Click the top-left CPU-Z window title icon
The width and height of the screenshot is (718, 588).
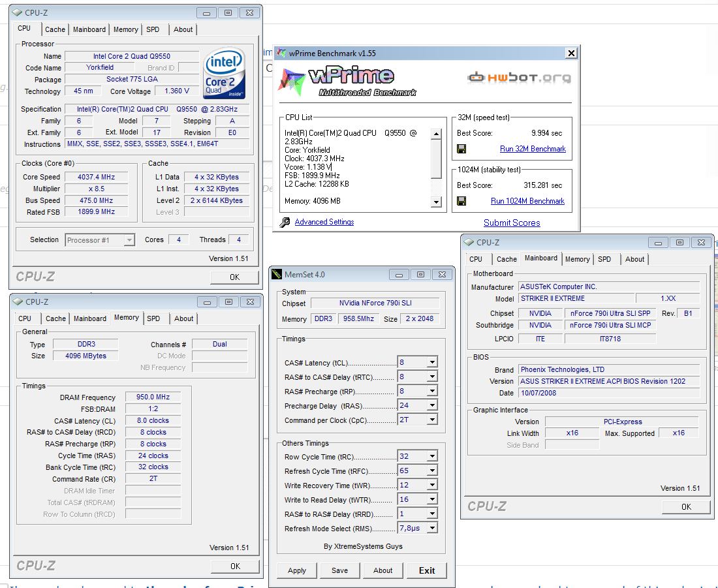[18, 13]
